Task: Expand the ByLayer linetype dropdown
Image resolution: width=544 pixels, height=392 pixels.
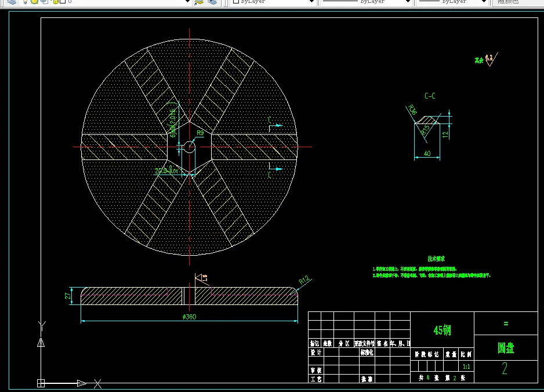Action: pyautogui.click(x=408, y=2)
